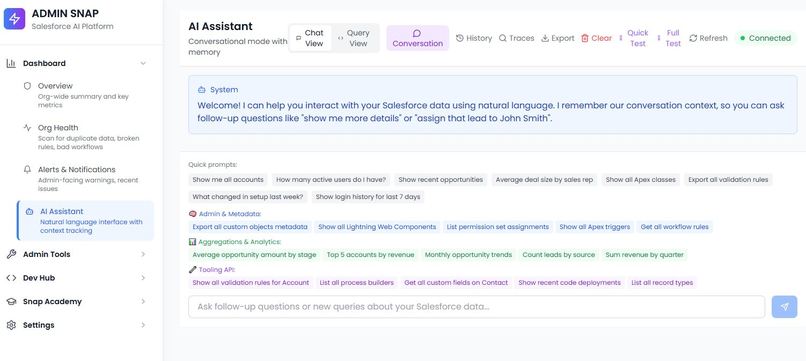Click 'Show all Apex classes' prompt

(x=640, y=180)
